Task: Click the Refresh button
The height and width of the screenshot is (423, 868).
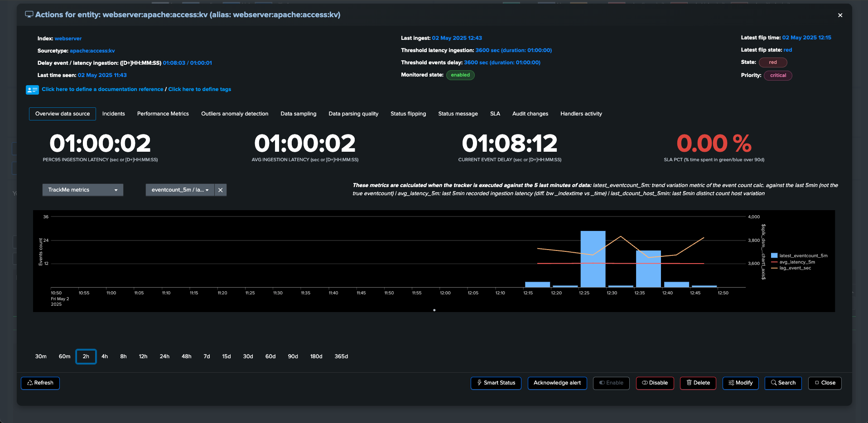Action: [x=40, y=383]
